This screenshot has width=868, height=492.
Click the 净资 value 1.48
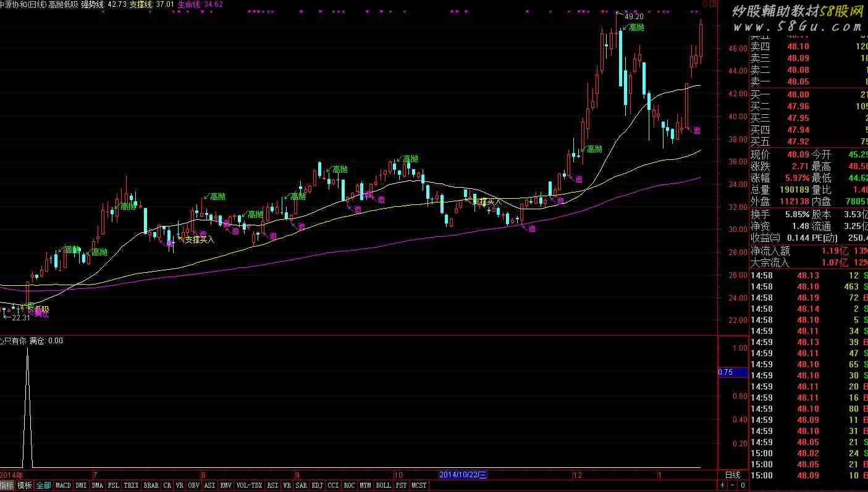pyautogui.click(x=801, y=226)
